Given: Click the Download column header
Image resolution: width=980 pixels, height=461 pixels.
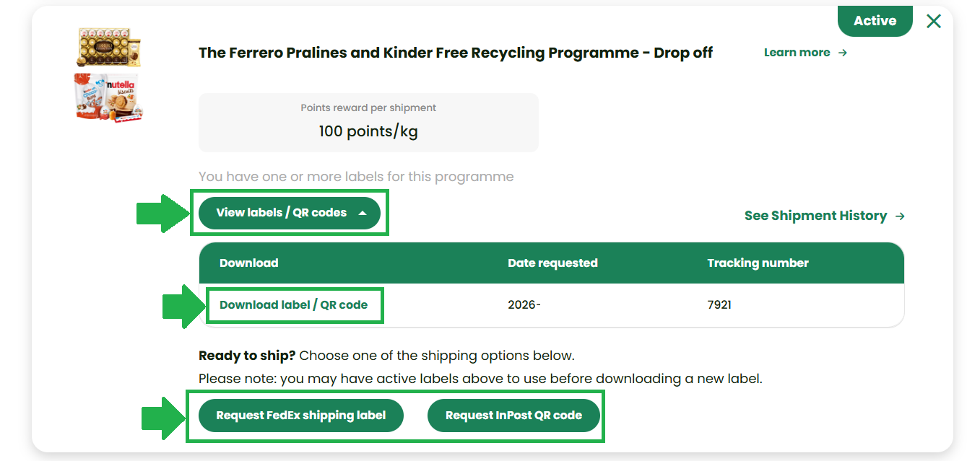Looking at the screenshot, I should point(249,263).
